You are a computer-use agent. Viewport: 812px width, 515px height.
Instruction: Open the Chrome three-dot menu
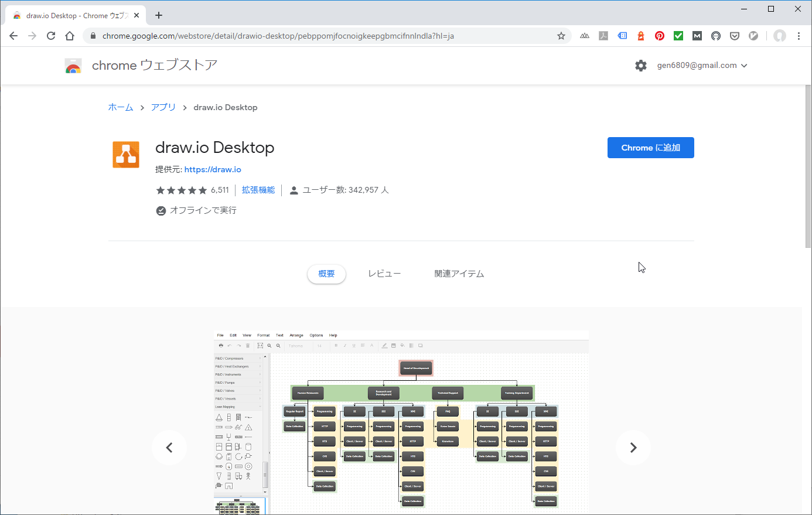799,36
